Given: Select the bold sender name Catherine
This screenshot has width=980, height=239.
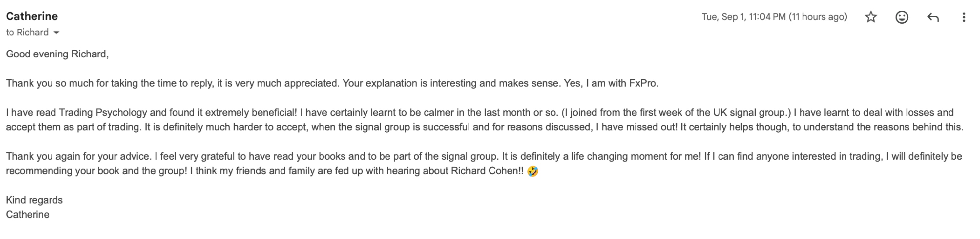Looking at the screenshot, I should coord(32,16).
